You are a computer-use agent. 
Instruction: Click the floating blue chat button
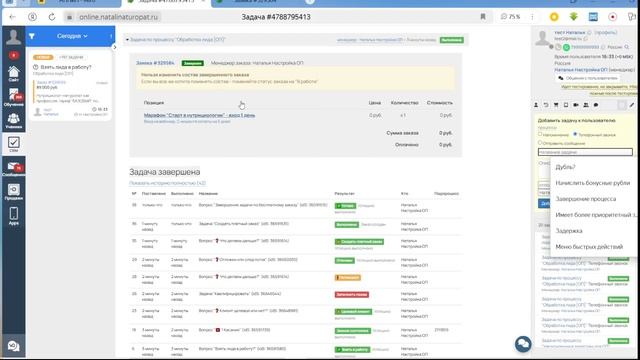(x=523, y=344)
